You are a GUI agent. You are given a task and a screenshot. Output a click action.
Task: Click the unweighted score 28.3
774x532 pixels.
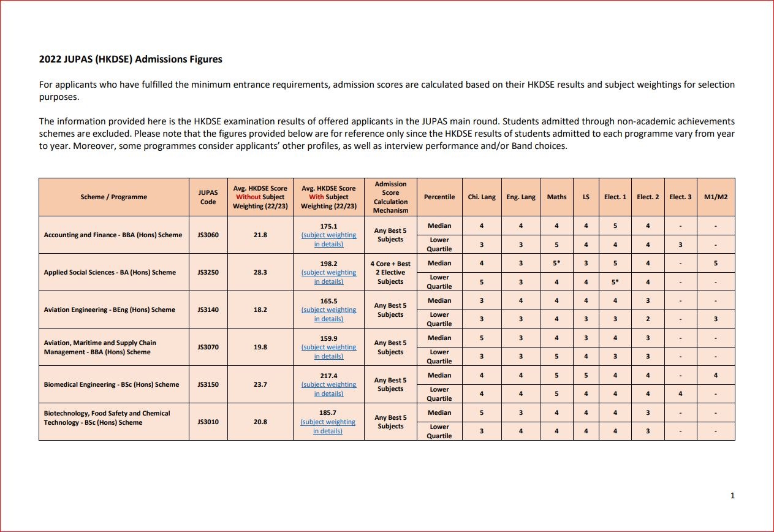coord(260,272)
